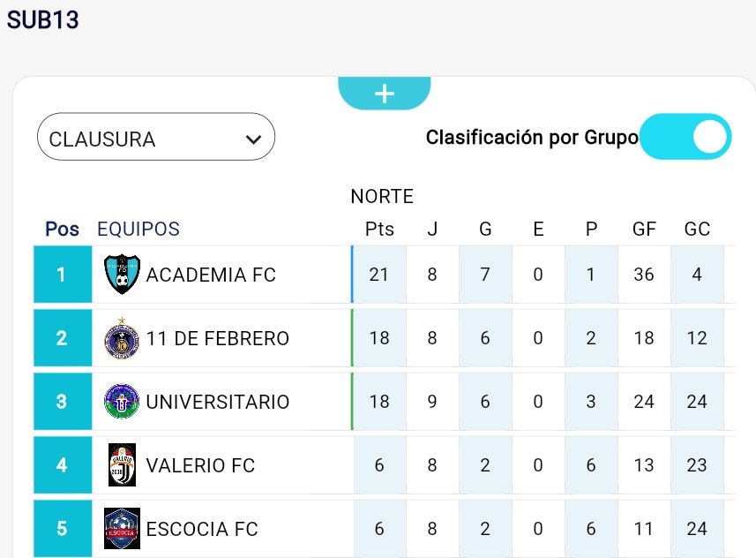The height and width of the screenshot is (558, 756).
Task: Click the EQUIPOS column header
Action: coord(138,230)
